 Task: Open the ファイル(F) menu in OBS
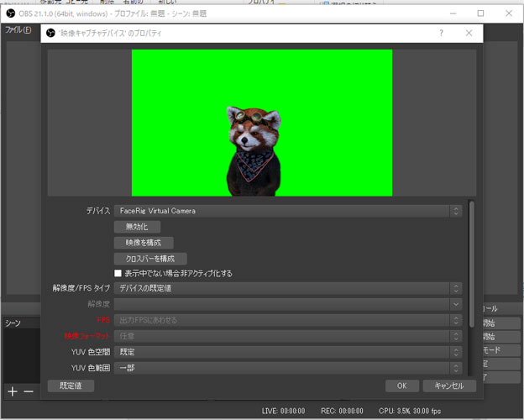click(x=18, y=29)
